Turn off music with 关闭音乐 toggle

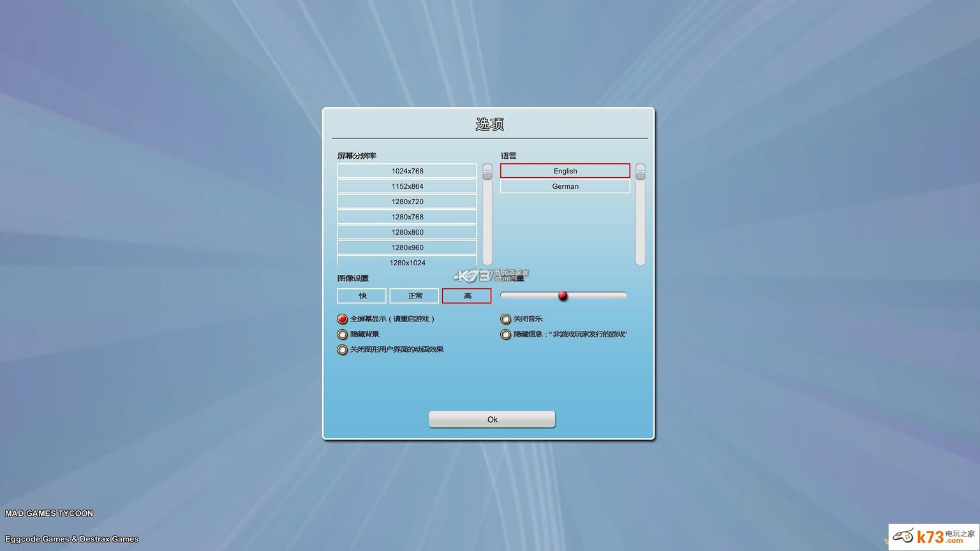point(506,319)
